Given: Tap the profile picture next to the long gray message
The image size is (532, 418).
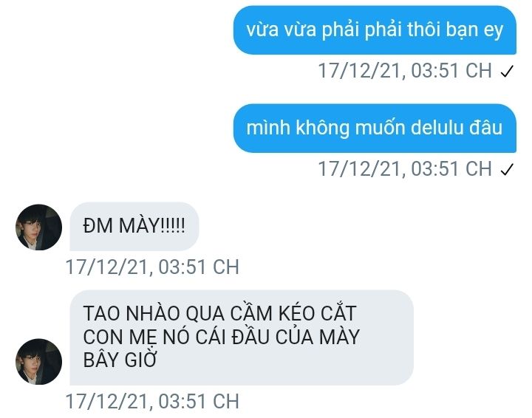Looking at the screenshot, I should coord(38,361).
